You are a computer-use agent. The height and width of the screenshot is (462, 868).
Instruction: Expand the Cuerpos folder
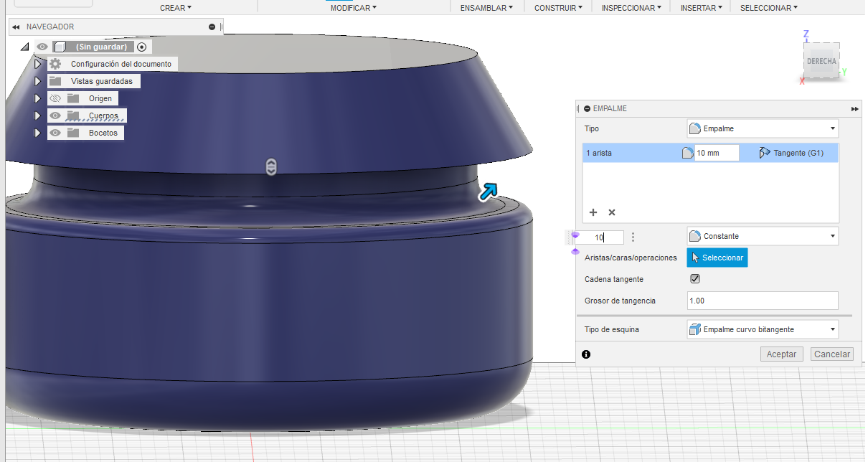pos(39,115)
